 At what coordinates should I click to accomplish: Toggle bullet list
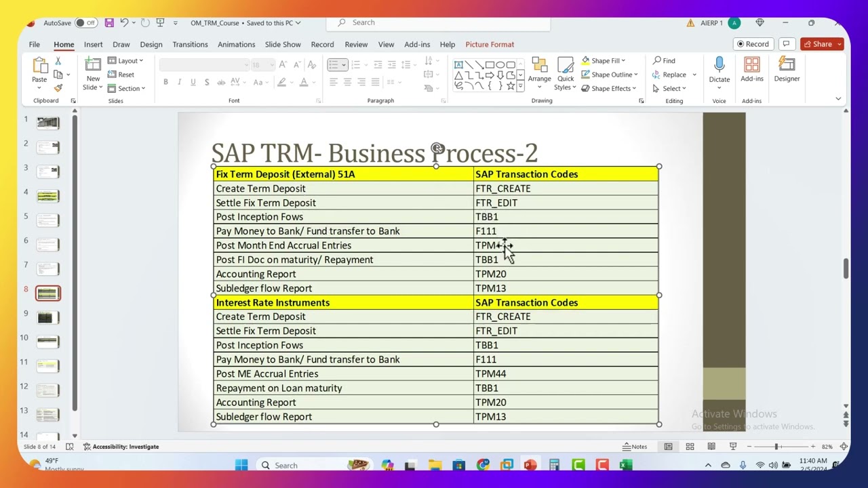point(333,64)
